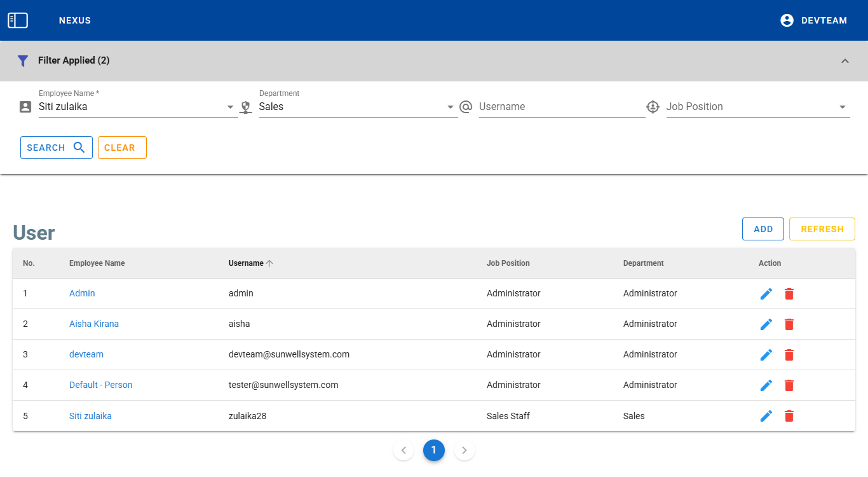The image size is (868, 477).
Task: Click the filter funnel icon
Action: tap(23, 60)
